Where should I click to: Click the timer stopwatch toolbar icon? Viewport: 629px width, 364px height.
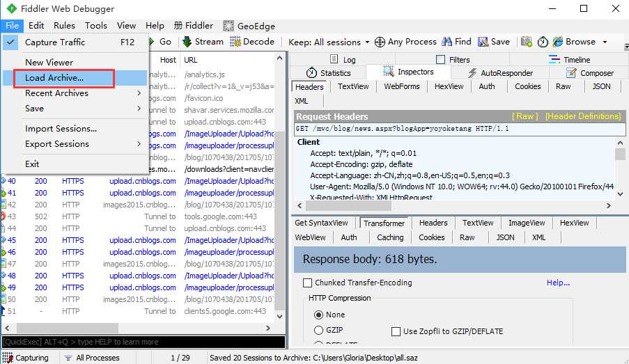[x=543, y=42]
